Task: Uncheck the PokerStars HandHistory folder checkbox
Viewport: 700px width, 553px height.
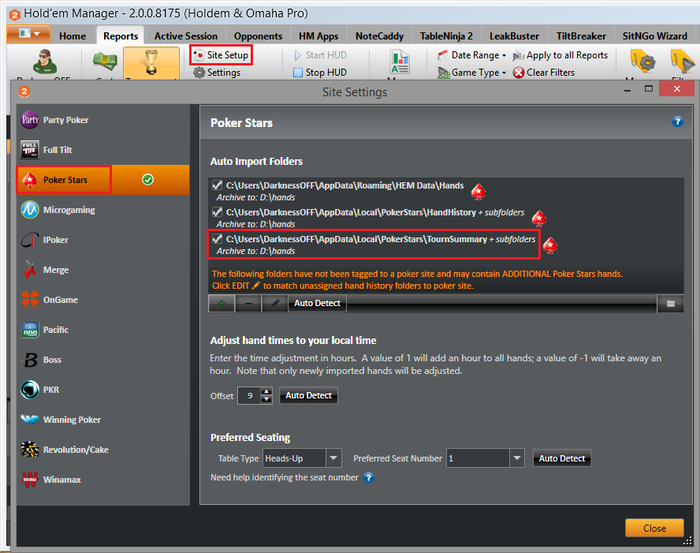Action: click(x=217, y=212)
